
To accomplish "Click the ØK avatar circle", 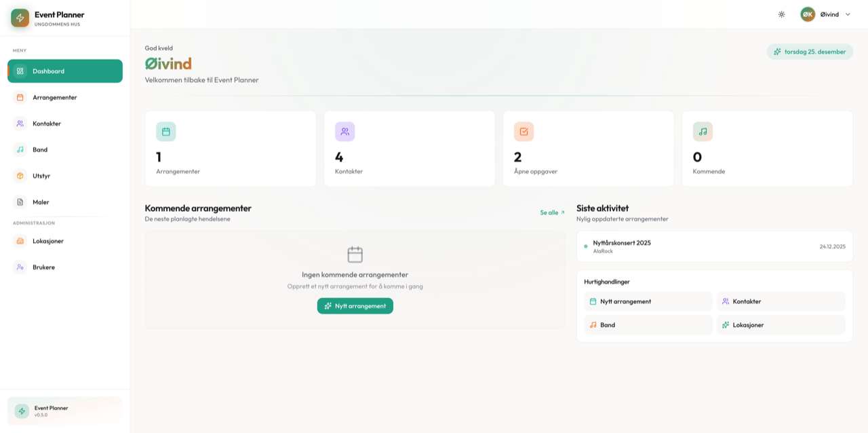I will point(807,14).
